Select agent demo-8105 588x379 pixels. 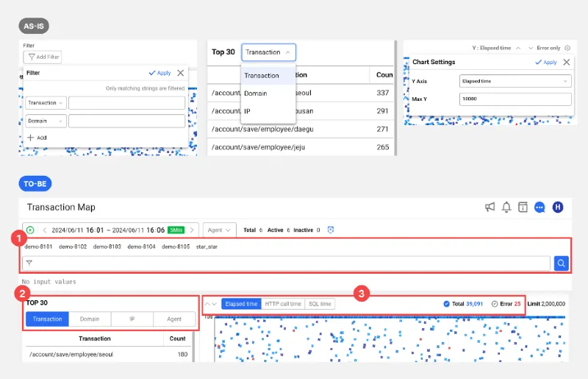pyautogui.click(x=176, y=247)
